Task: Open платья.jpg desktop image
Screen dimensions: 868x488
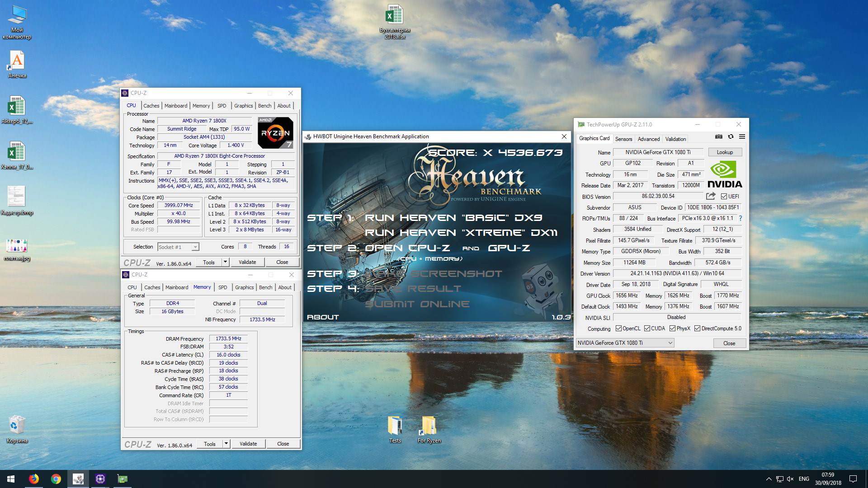Action: [x=17, y=250]
